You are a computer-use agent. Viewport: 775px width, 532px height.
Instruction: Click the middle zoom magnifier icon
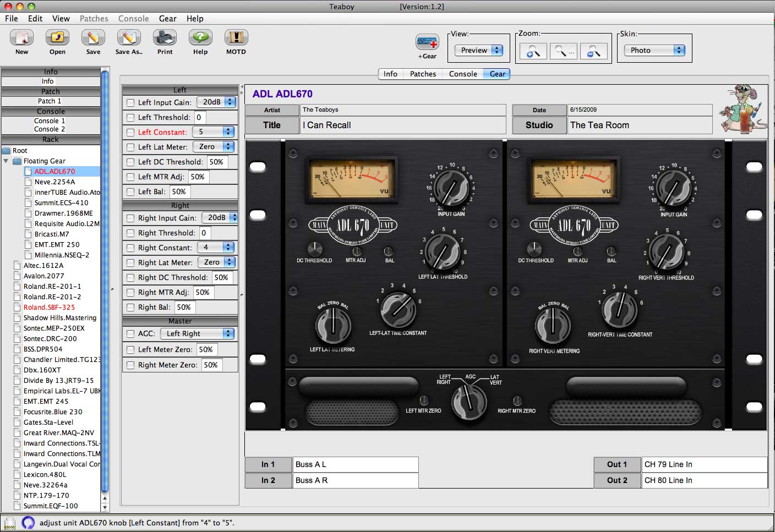pyautogui.click(x=564, y=51)
